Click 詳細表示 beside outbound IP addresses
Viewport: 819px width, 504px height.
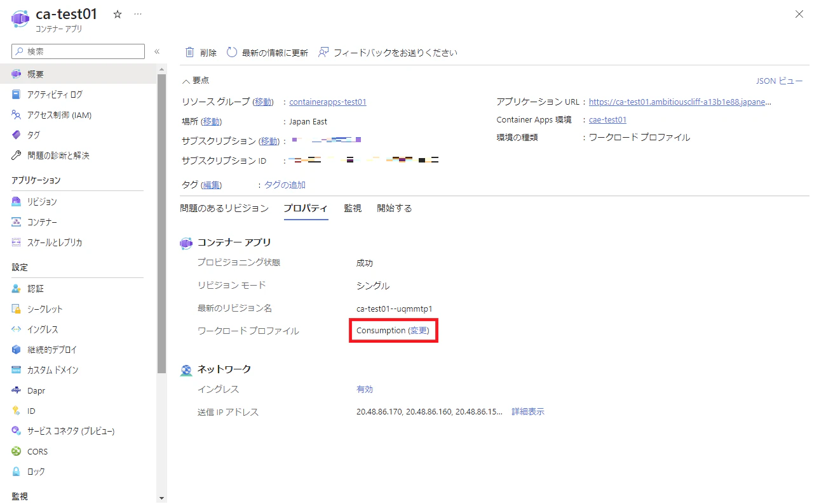pos(528,411)
